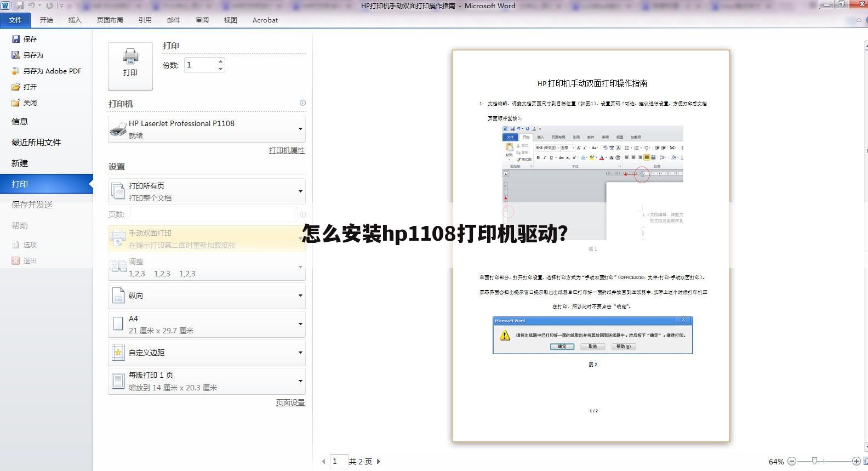Click the 页面设置 link
Screen dimensions: 868x471
coord(290,403)
